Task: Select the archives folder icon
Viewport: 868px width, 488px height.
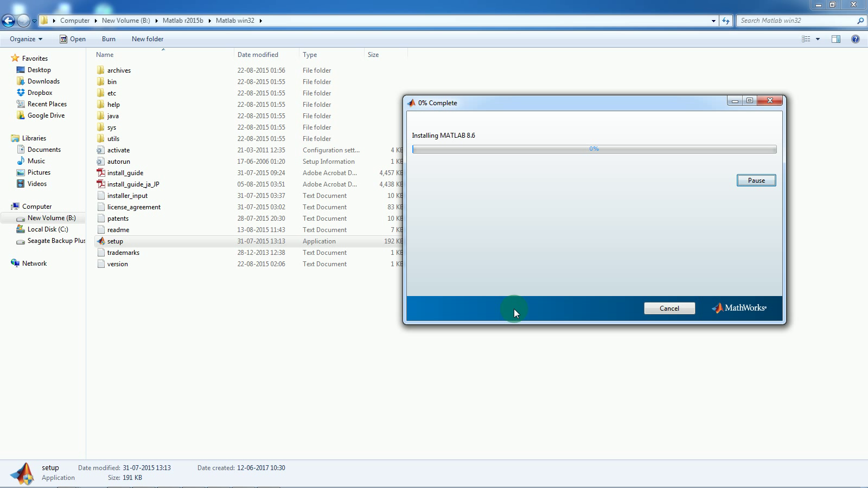Action: click(x=100, y=70)
